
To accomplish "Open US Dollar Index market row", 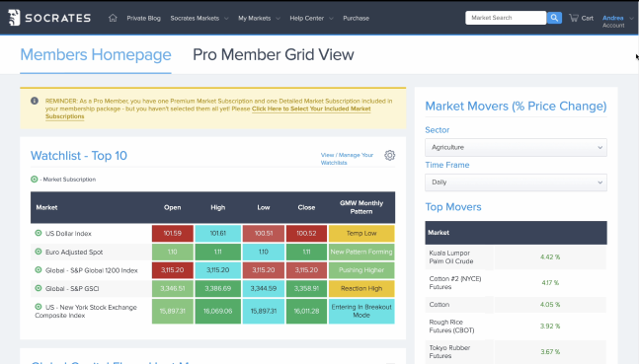I will (68, 234).
